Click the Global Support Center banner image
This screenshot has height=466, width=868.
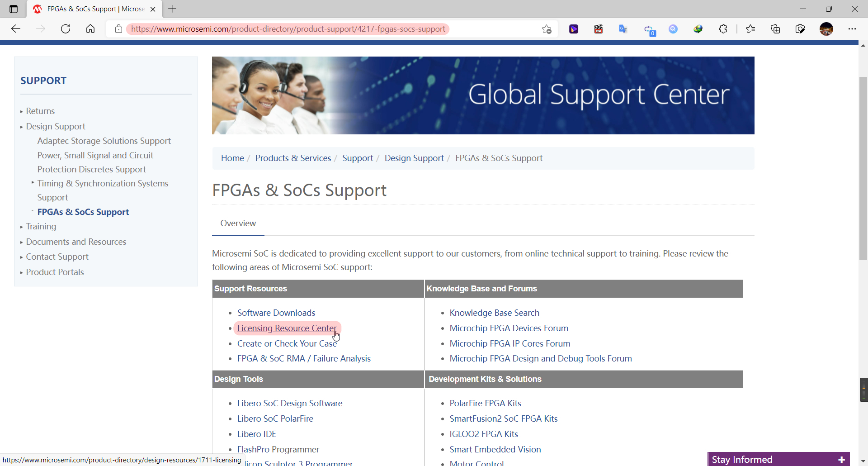click(x=483, y=95)
